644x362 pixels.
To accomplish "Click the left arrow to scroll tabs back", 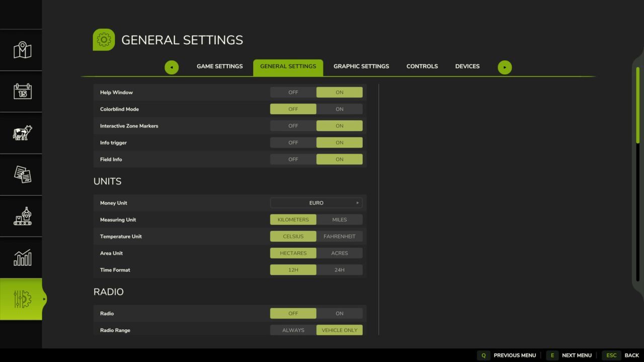I will (x=171, y=67).
